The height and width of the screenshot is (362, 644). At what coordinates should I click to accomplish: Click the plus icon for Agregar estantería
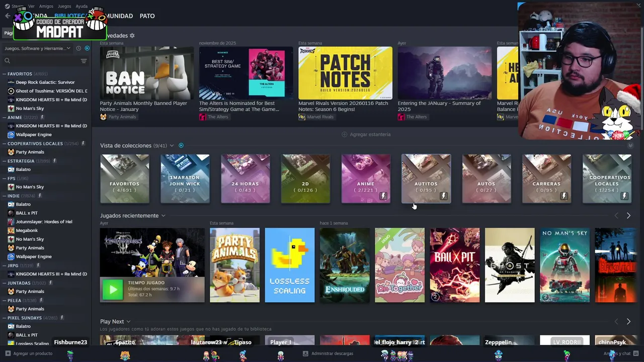pyautogui.click(x=345, y=134)
